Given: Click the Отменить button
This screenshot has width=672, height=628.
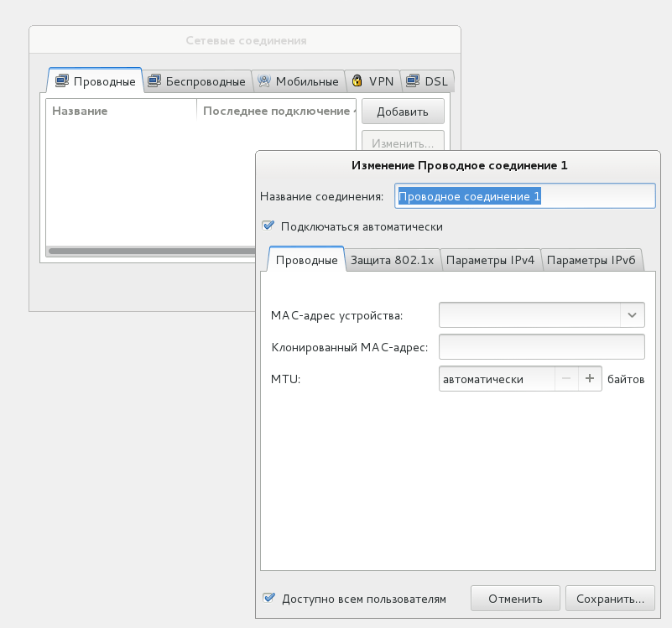Looking at the screenshot, I should [x=515, y=599].
